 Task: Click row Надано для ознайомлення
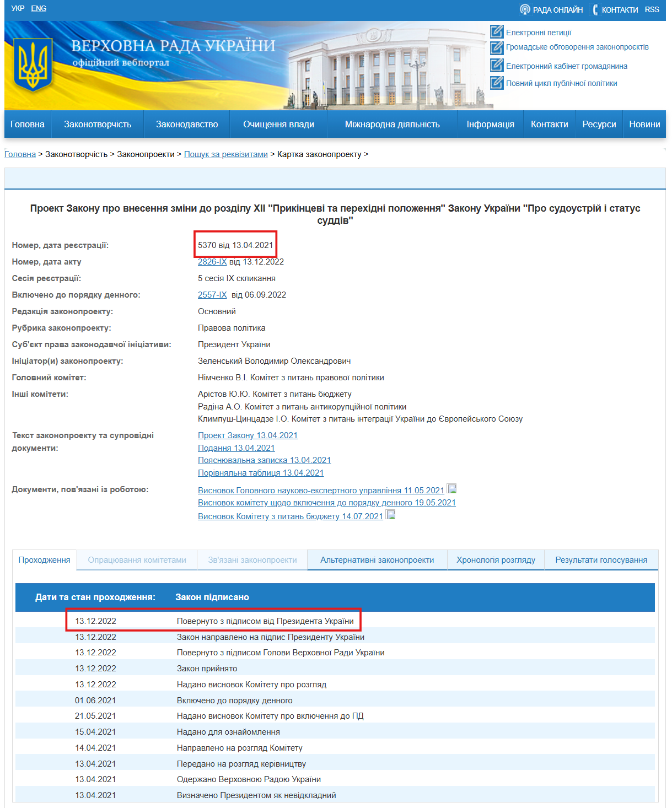click(x=335, y=731)
